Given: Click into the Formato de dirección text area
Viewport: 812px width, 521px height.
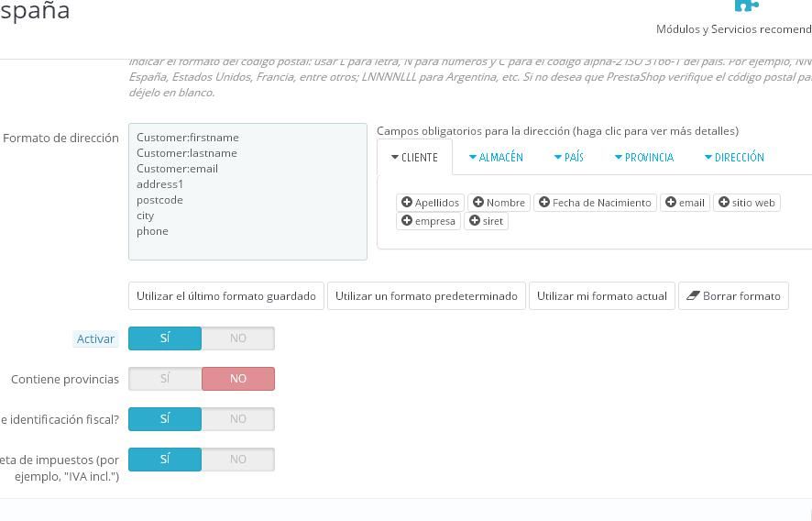Looking at the screenshot, I should click(x=247, y=192).
